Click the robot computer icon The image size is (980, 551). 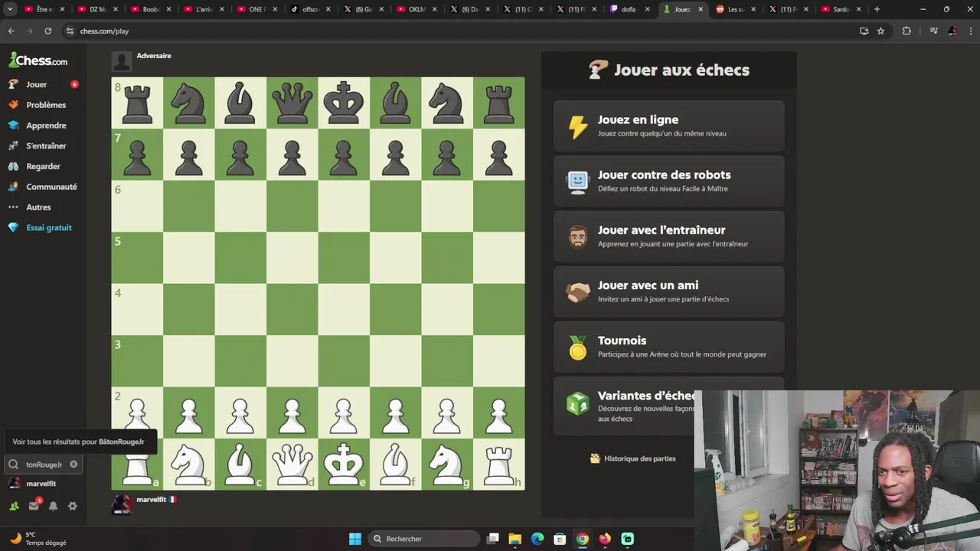578,181
